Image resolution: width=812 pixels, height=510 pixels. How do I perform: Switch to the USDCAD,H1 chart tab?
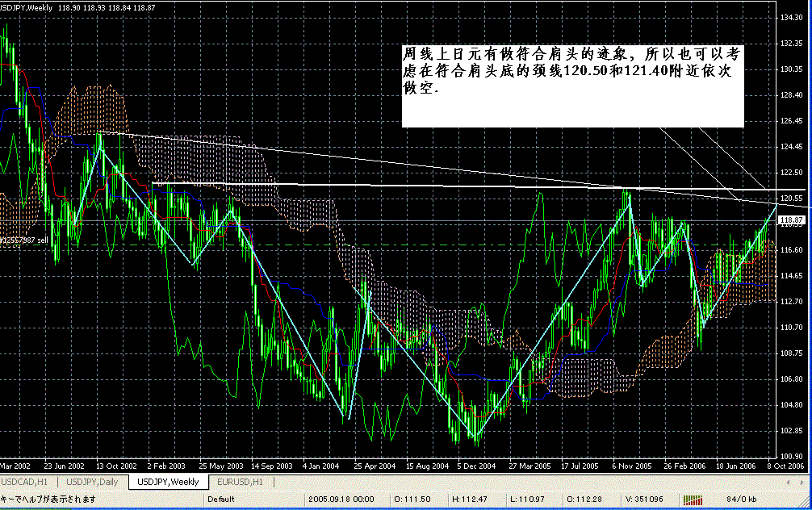[x=31, y=482]
